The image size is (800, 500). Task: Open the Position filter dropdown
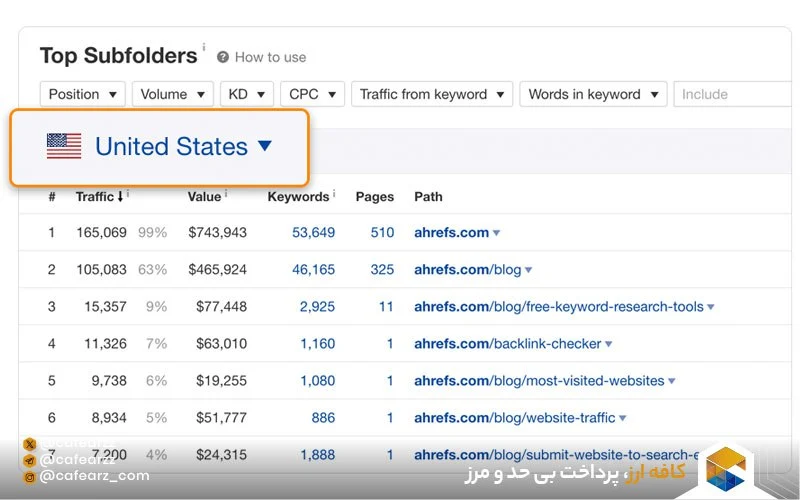(x=83, y=94)
